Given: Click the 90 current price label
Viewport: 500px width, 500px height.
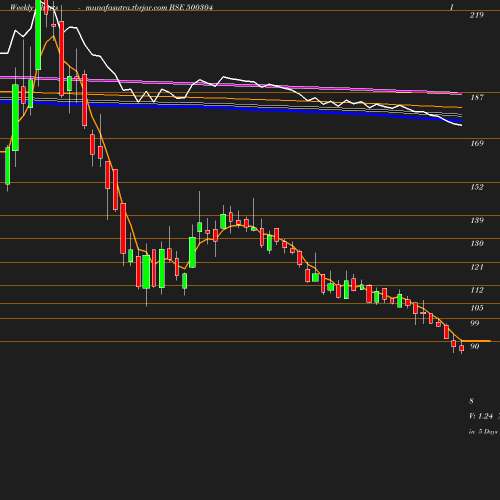Looking at the screenshot, I should 474,346.
